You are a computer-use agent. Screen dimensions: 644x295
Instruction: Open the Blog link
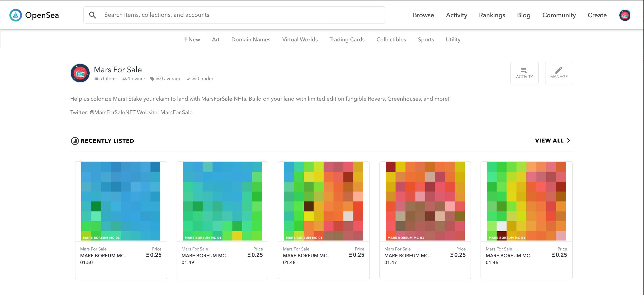(524, 15)
